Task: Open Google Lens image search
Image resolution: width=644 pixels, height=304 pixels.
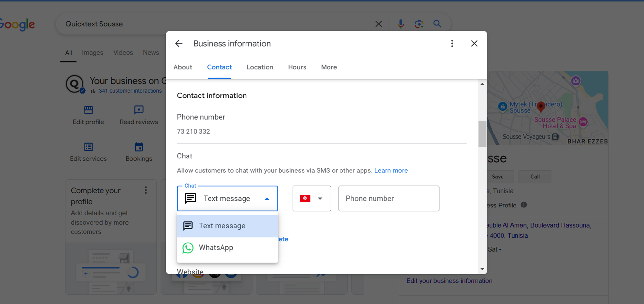Action: [x=419, y=24]
